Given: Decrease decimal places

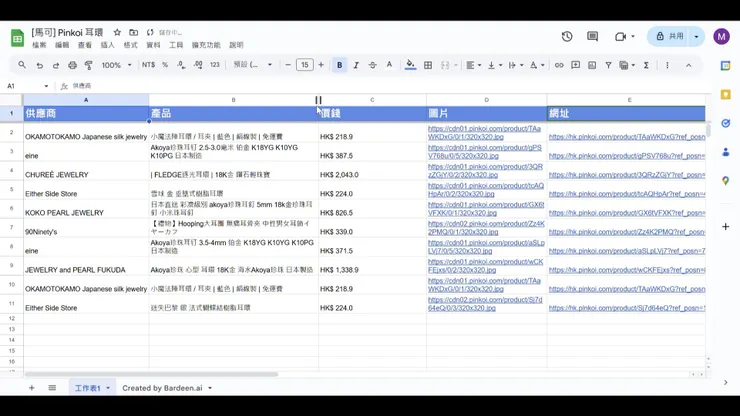Looking at the screenshot, I should click(x=181, y=65).
